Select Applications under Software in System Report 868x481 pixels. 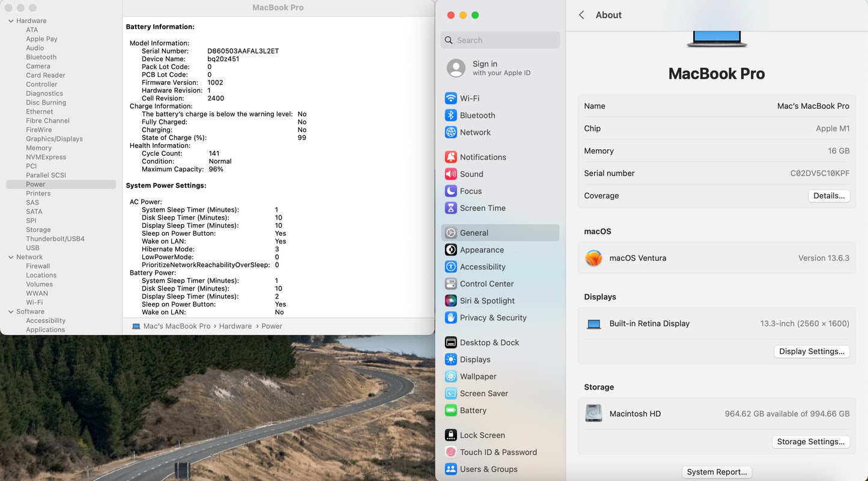[45, 329]
